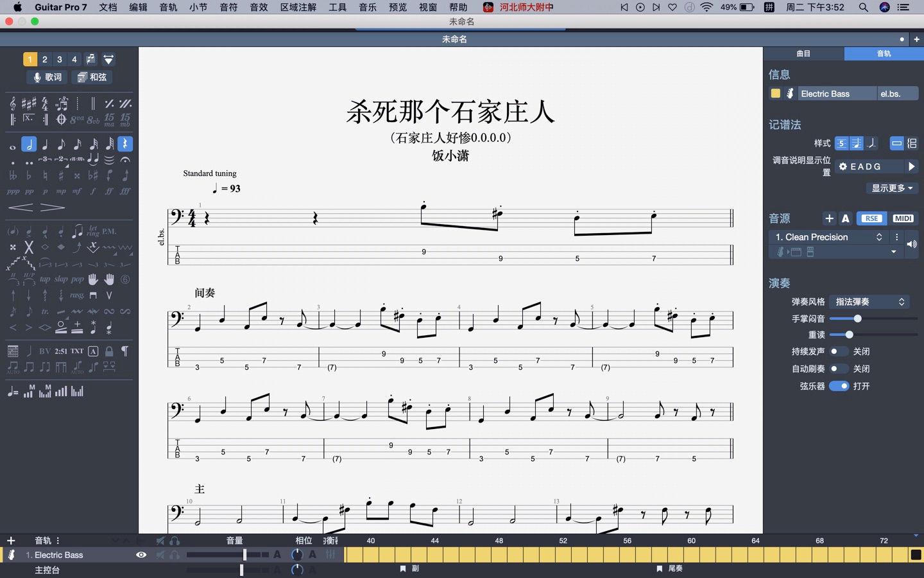Open the key signature (###) tool

pyautogui.click(x=29, y=103)
